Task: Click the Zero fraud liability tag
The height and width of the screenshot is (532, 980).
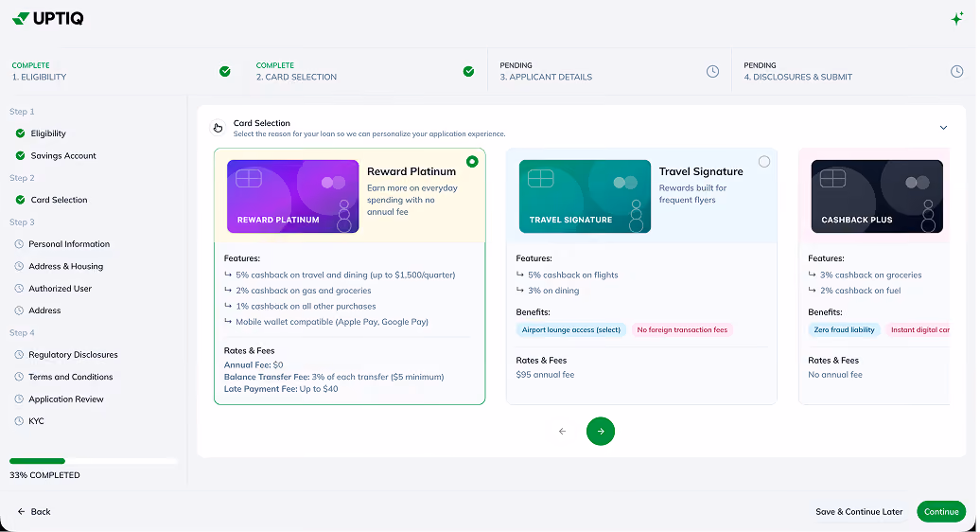Action: (x=844, y=330)
